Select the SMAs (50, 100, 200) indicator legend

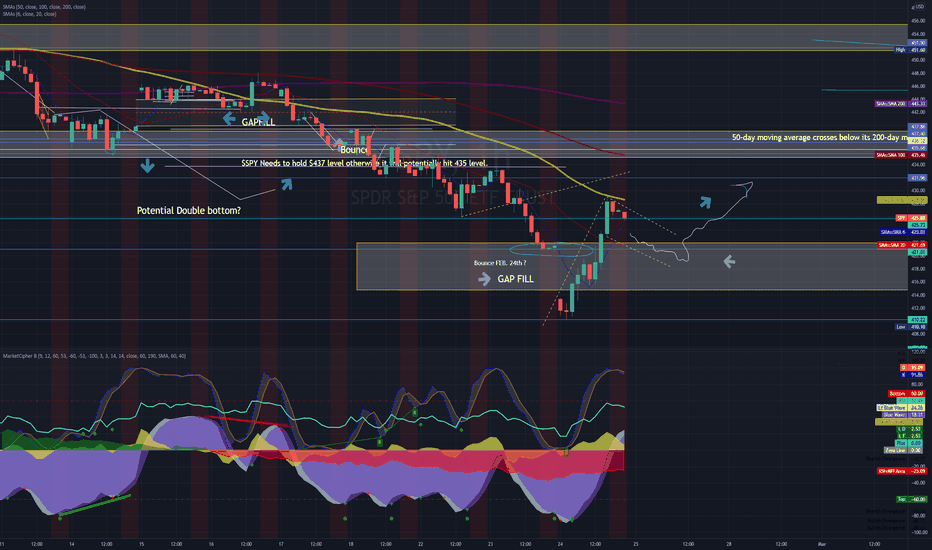pyautogui.click(x=44, y=7)
